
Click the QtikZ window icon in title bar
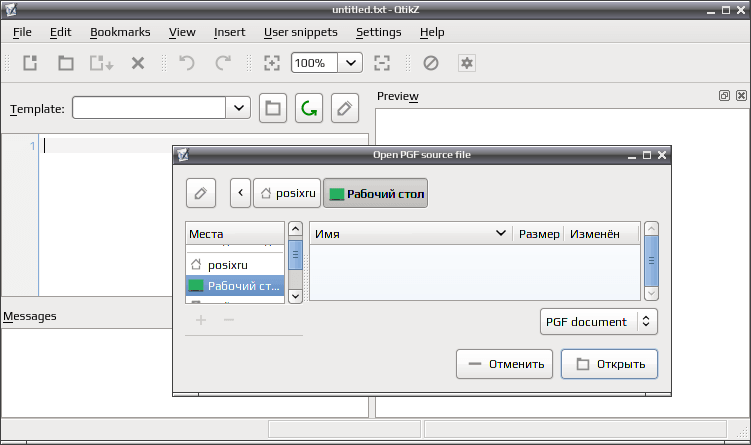click(11, 9)
